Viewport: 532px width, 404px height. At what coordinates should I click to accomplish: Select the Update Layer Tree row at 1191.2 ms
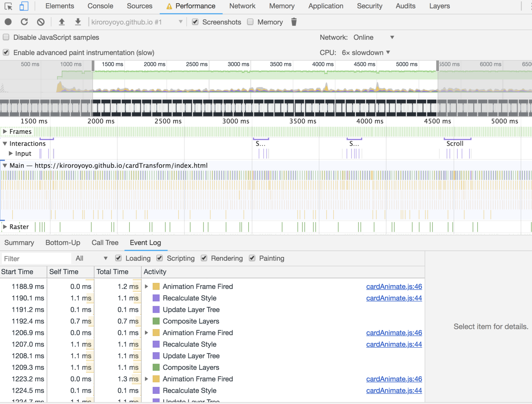point(212,309)
